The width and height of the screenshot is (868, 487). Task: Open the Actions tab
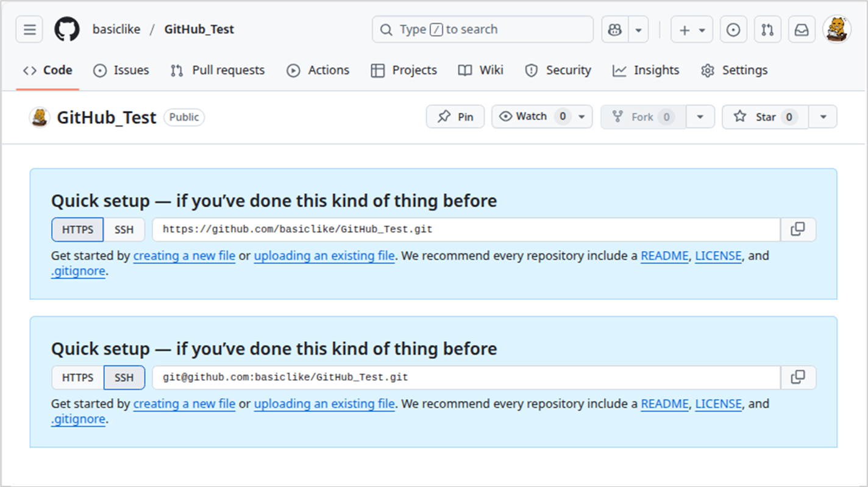tap(318, 70)
